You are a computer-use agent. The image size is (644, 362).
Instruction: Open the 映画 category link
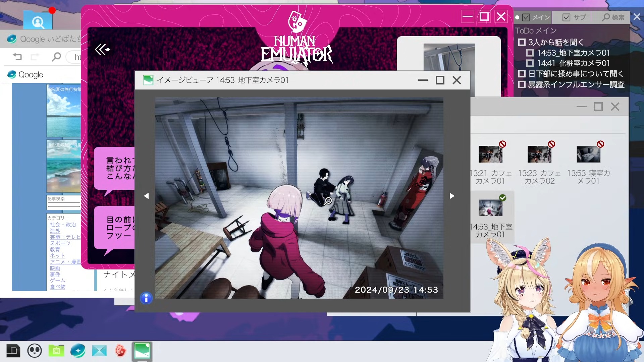[55, 268]
